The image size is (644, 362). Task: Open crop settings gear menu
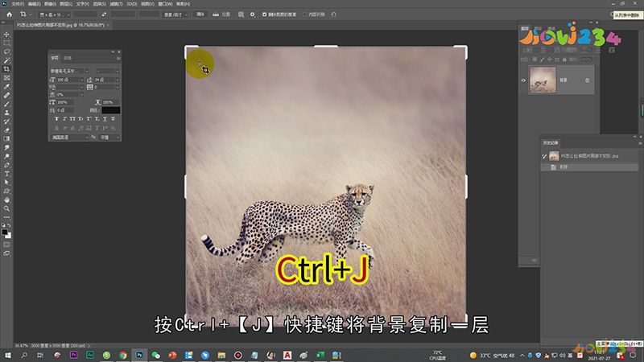[253, 14]
